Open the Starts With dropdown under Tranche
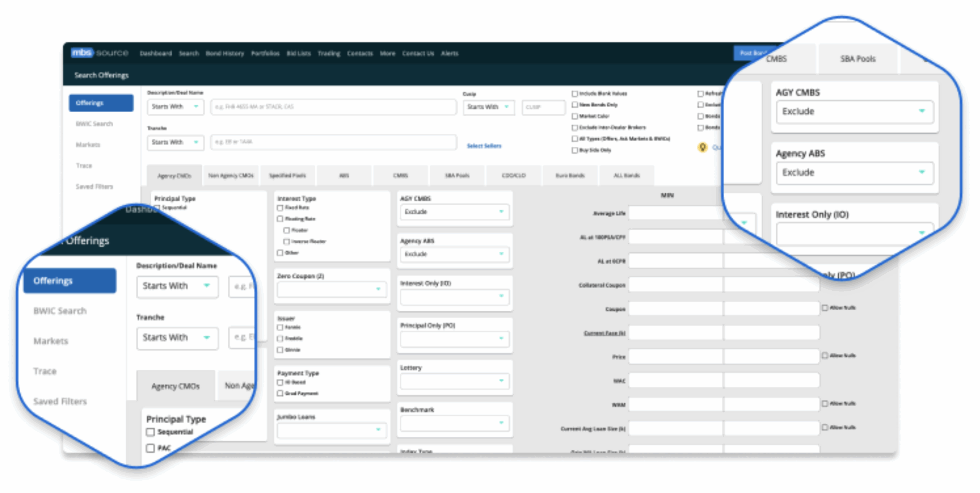 [x=175, y=142]
